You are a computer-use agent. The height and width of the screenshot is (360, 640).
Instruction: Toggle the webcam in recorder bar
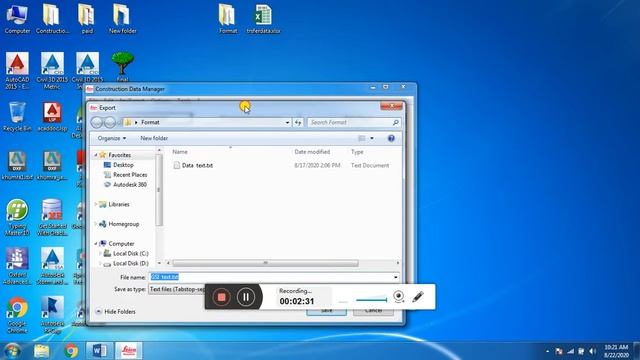(x=399, y=297)
